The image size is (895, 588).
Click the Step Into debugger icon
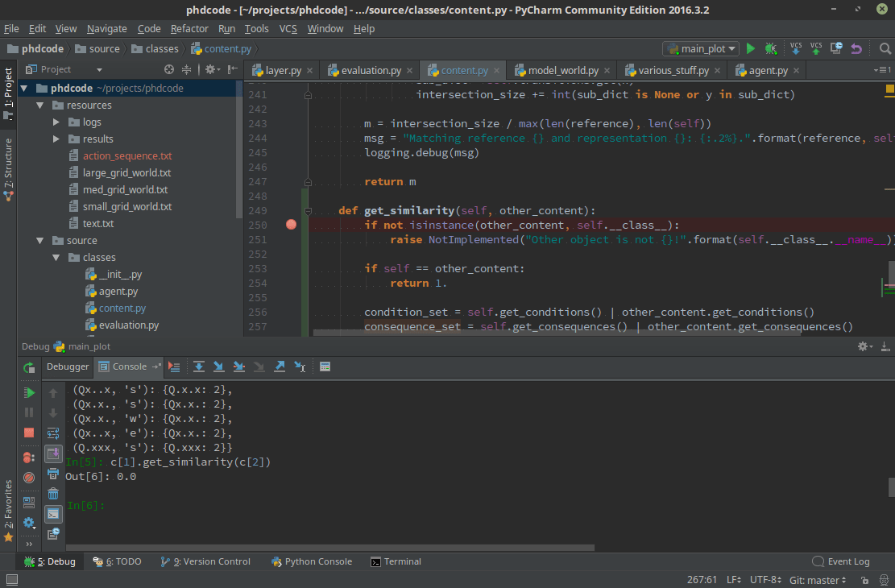[218, 366]
